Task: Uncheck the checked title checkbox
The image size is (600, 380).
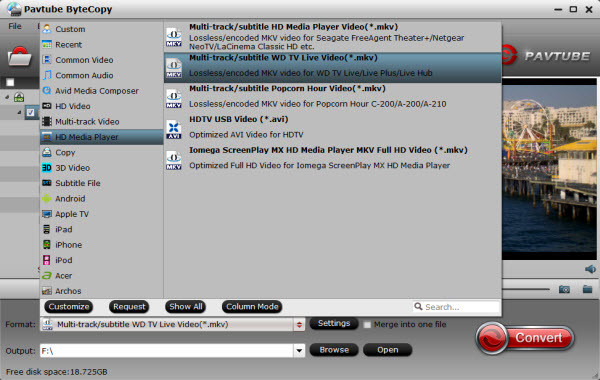Action: 31,113
